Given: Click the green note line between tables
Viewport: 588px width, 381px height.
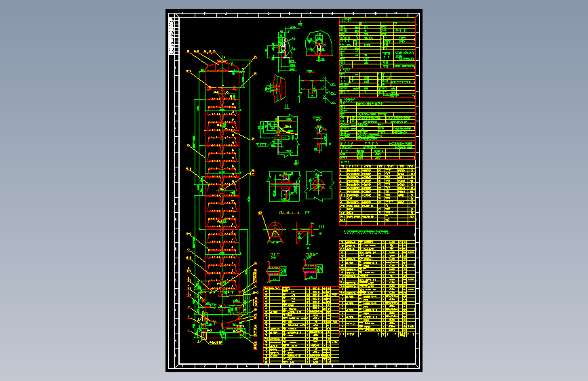Looking at the screenshot, I should [x=366, y=232].
